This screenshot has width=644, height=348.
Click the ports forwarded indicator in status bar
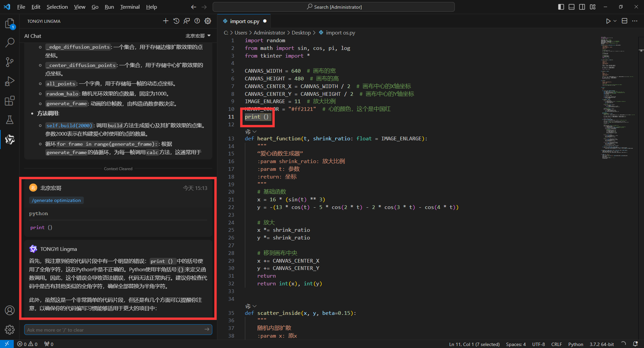coord(49,344)
